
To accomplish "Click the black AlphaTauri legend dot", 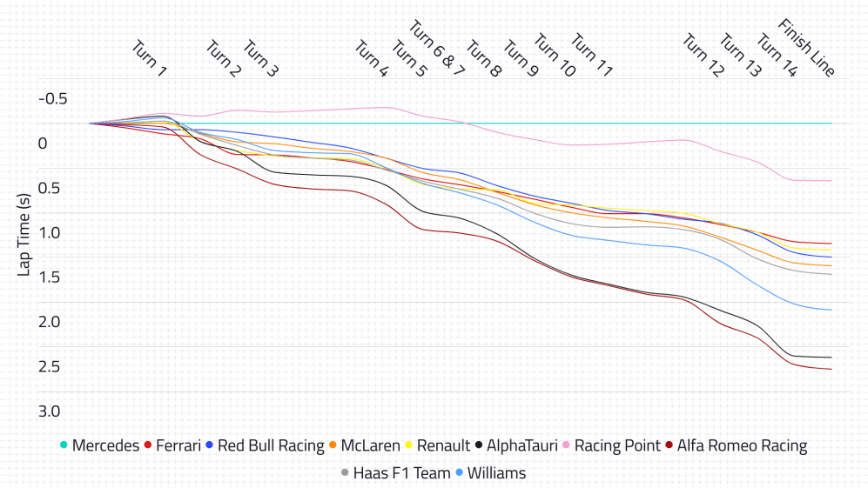I will click(x=478, y=446).
